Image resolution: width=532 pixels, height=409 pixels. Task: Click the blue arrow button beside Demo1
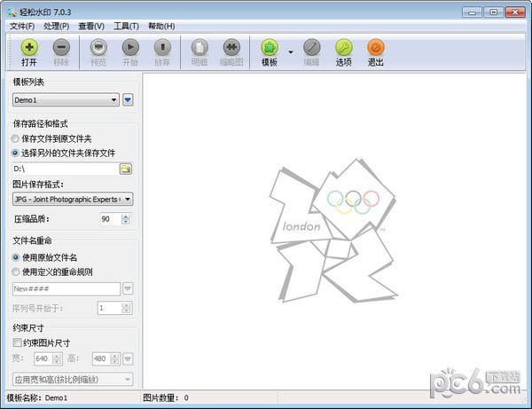tap(128, 99)
